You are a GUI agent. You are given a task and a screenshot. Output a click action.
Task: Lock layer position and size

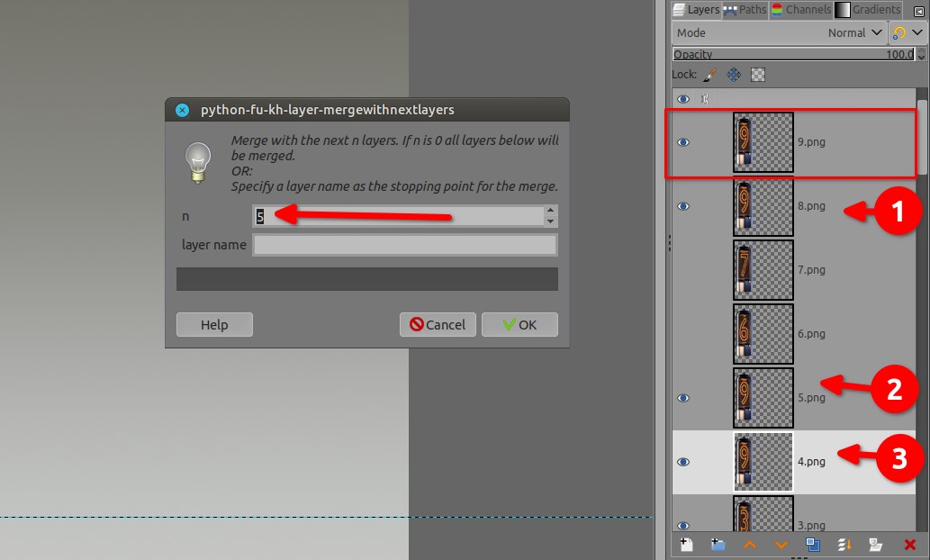[734, 75]
